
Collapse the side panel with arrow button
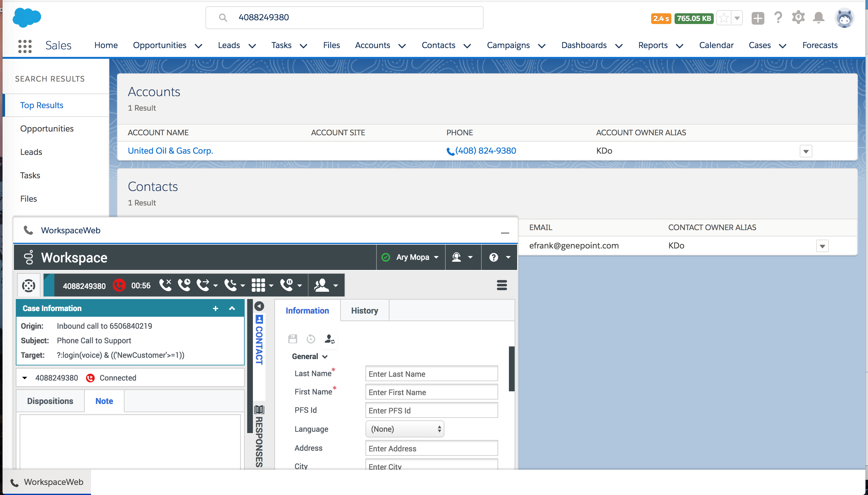click(x=259, y=306)
